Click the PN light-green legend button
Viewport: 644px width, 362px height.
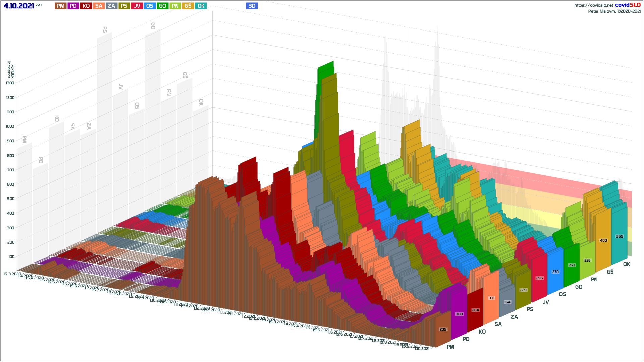[x=175, y=6]
